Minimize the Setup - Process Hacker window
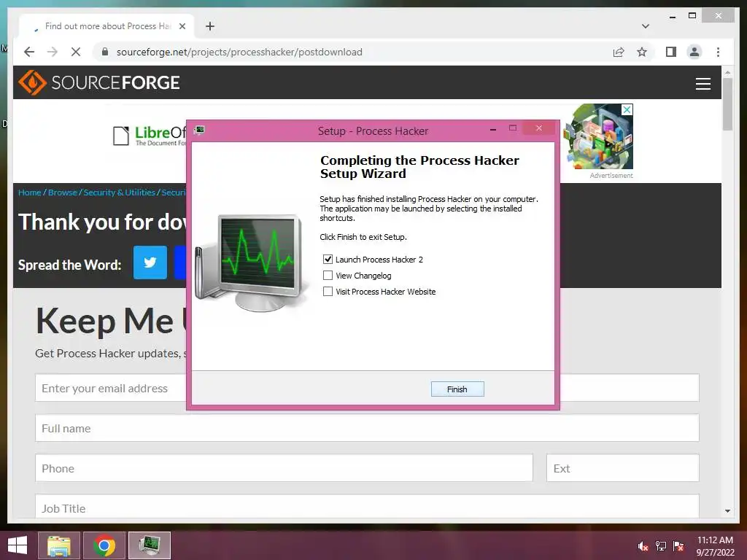The image size is (747, 560). click(x=493, y=129)
